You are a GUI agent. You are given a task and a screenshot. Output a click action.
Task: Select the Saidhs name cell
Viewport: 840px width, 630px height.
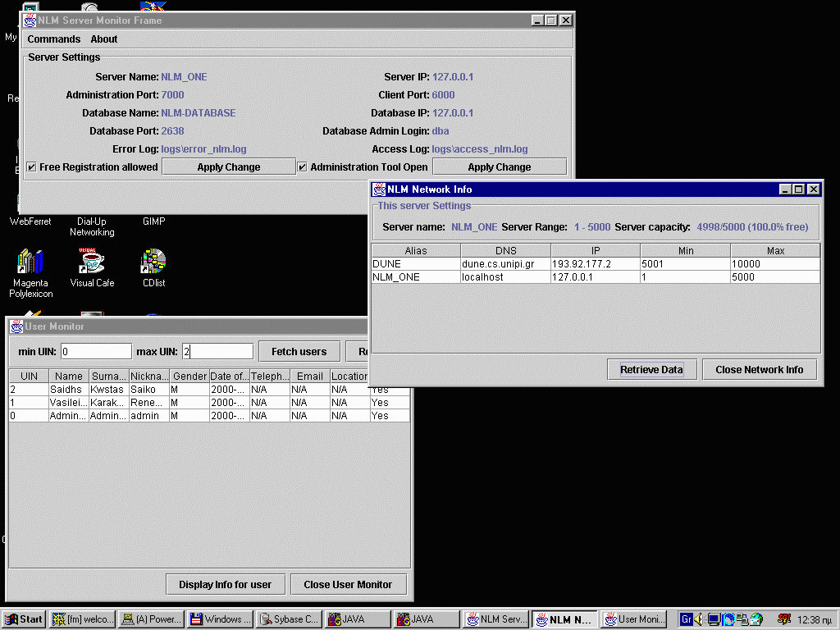point(69,390)
